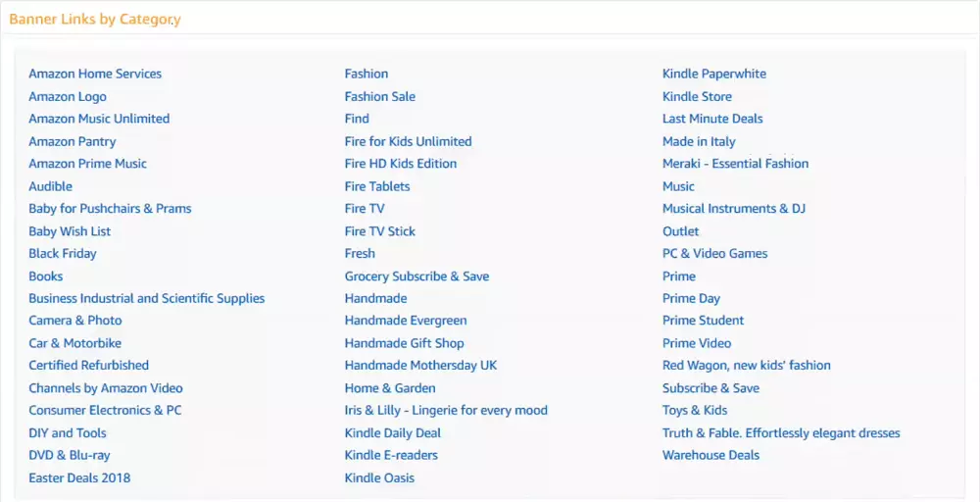
Task: Select the Kindle Store link
Action: 697,96
